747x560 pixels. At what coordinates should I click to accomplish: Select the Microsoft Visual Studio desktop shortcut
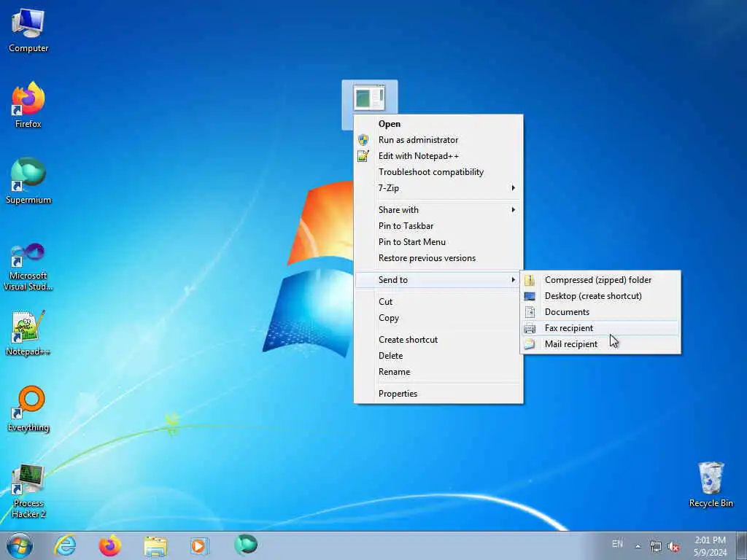(28, 268)
